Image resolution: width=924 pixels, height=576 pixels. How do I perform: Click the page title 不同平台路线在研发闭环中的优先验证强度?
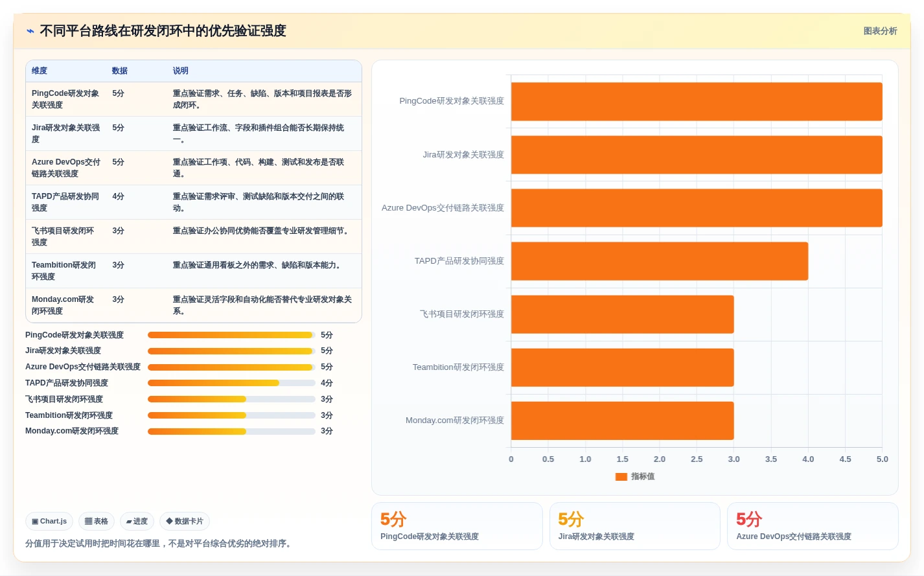coord(163,31)
